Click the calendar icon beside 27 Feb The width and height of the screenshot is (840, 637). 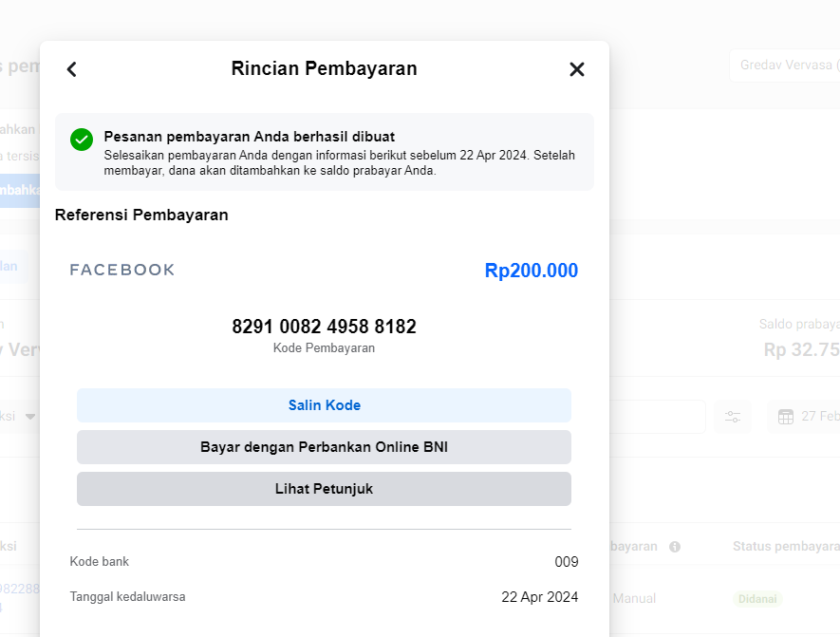(786, 417)
